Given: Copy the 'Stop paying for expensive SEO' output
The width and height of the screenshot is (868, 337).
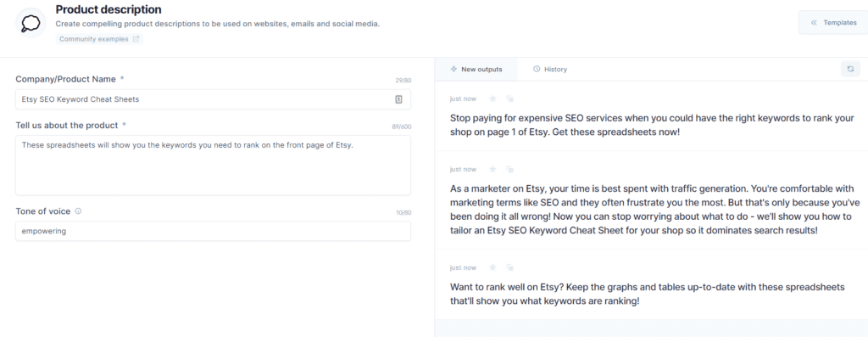Looking at the screenshot, I should (509, 98).
